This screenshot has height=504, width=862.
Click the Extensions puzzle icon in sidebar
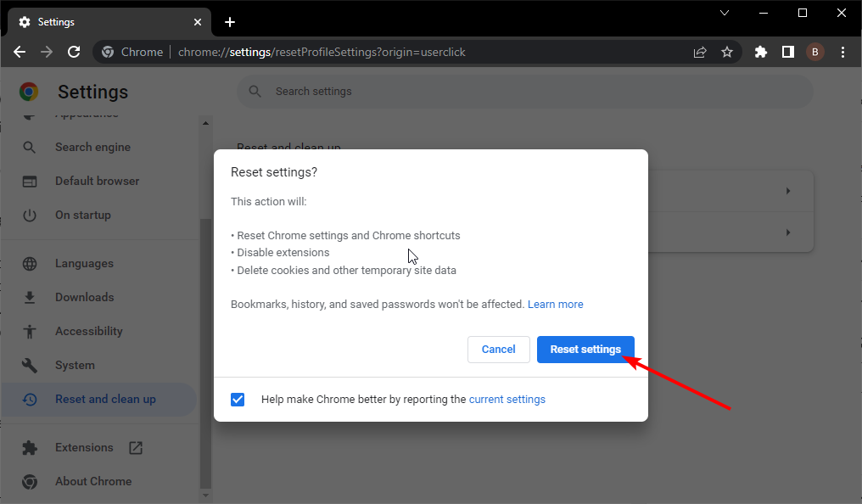pos(29,448)
